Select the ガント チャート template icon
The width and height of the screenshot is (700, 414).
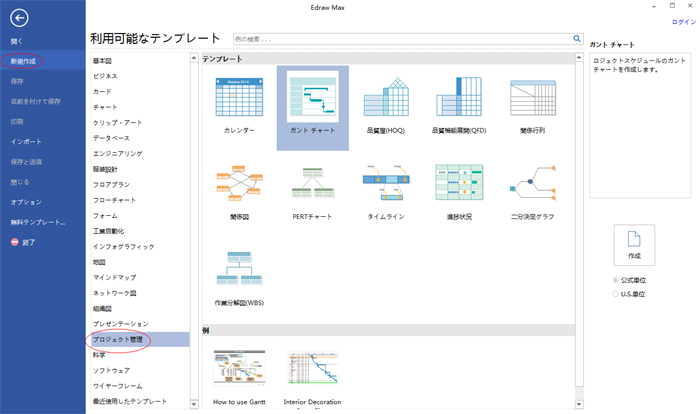(x=312, y=97)
